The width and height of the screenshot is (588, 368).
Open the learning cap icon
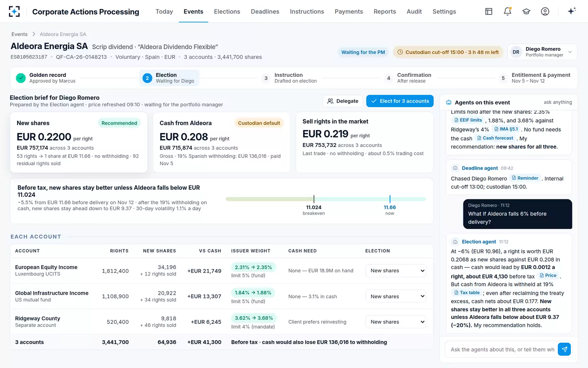coord(526,11)
